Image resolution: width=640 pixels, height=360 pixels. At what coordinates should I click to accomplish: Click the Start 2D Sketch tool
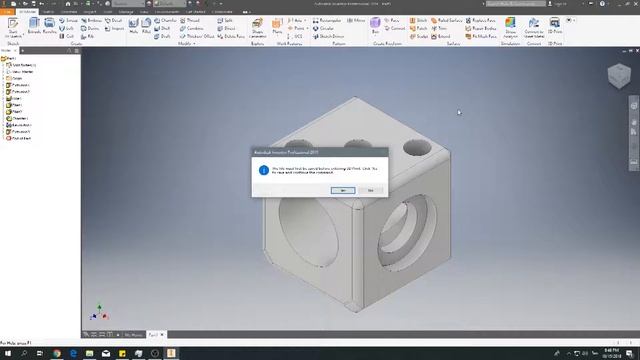point(13,28)
